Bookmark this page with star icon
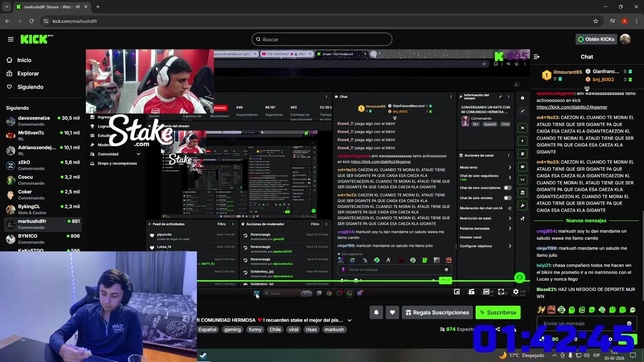644x362 pixels. pos(596,21)
